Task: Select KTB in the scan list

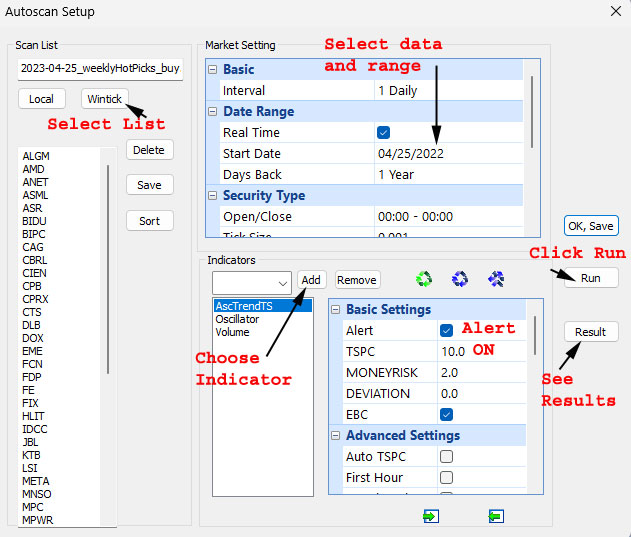Action: pyautogui.click(x=31, y=455)
